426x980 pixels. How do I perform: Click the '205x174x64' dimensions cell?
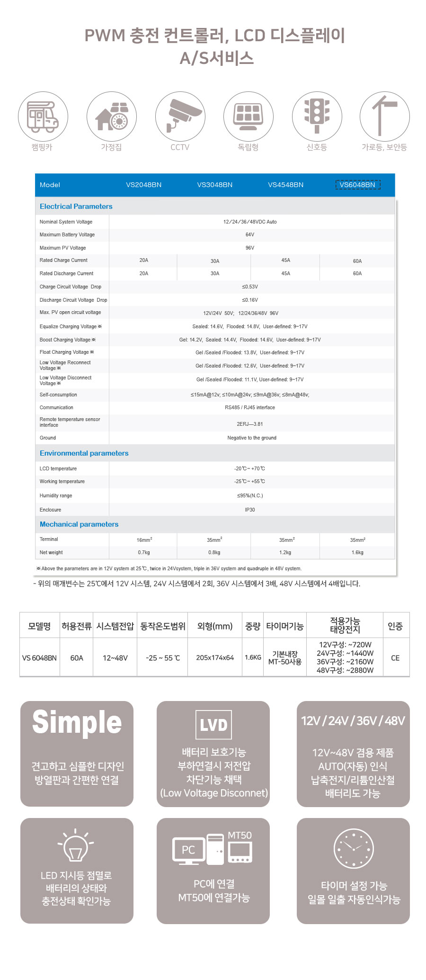[x=215, y=658]
